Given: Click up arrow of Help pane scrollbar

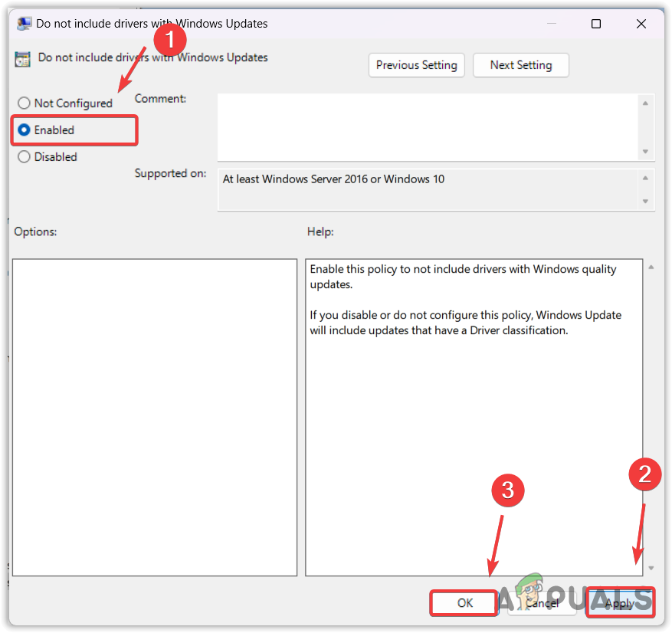Looking at the screenshot, I should pyautogui.click(x=651, y=267).
